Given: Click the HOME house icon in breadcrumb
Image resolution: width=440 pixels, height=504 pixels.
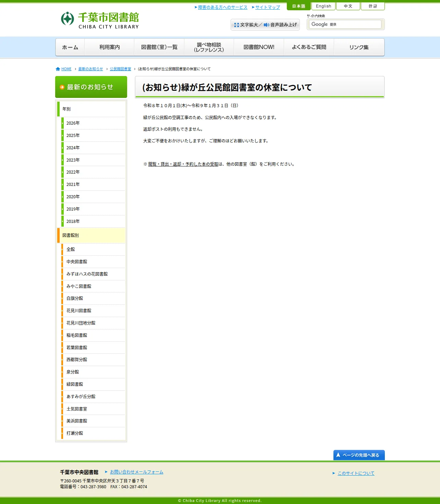Looking at the screenshot, I should tap(58, 69).
